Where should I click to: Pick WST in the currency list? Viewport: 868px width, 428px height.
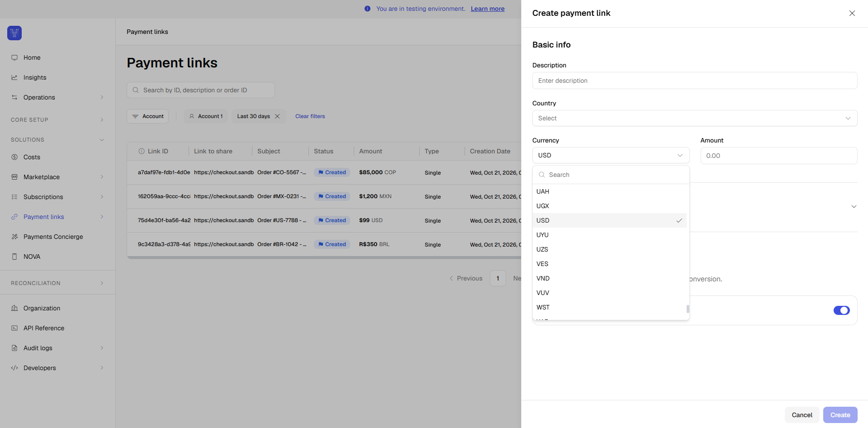pyautogui.click(x=611, y=307)
